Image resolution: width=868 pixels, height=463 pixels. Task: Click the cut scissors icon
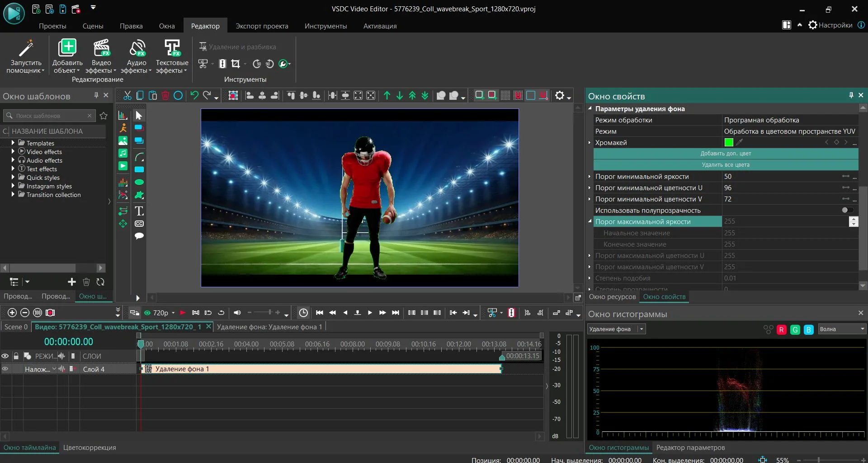[x=127, y=95]
